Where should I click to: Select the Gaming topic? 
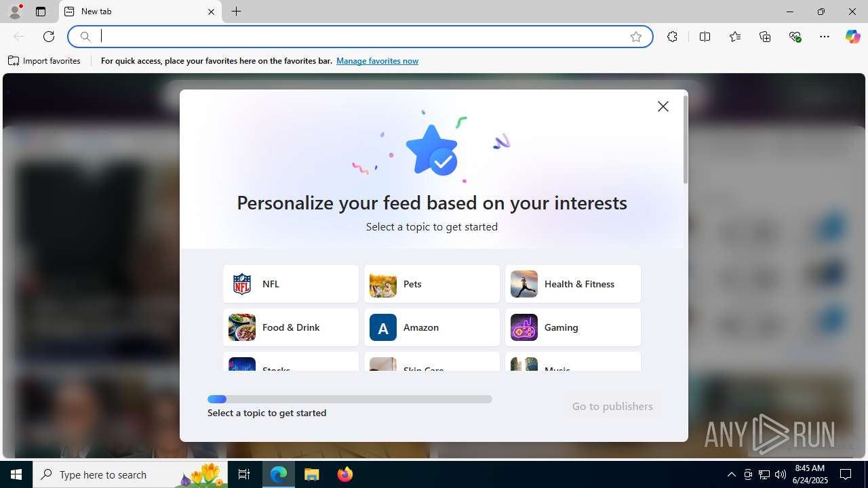(x=573, y=327)
